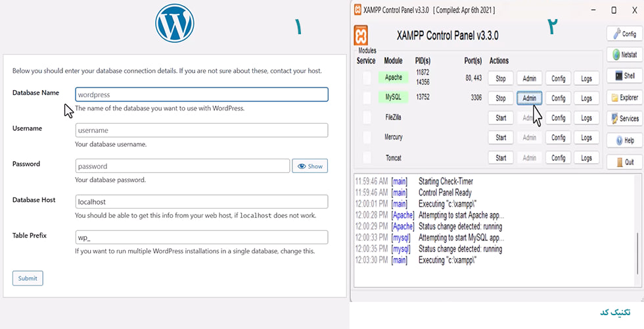
Task: Close the XAMPP window
Action: click(x=635, y=10)
